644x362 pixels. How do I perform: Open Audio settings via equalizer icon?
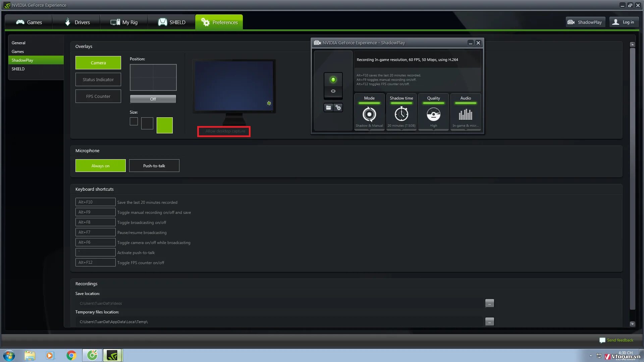[465, 114]
